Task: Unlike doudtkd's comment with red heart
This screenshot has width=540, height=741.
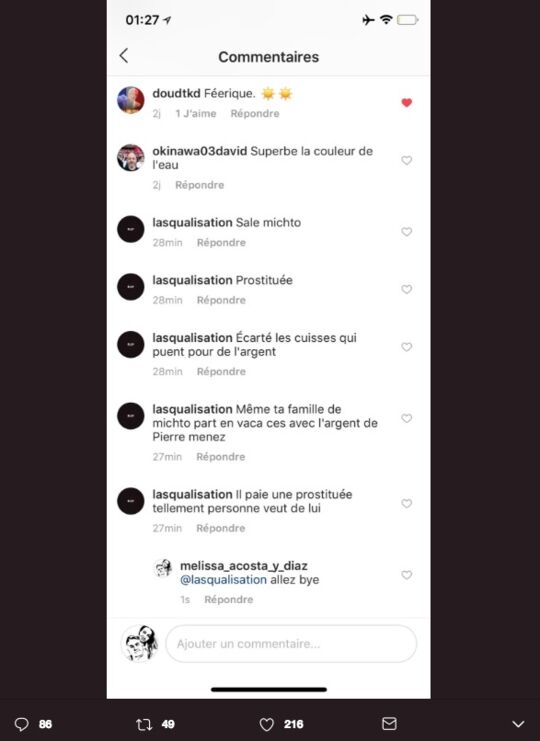Action: 406,103
